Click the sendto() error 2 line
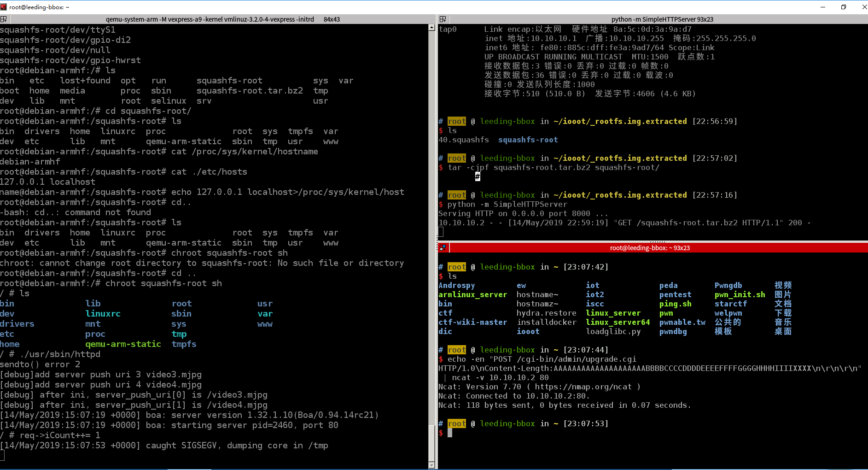The image size is (868, 470). click(x=40, y=364)
